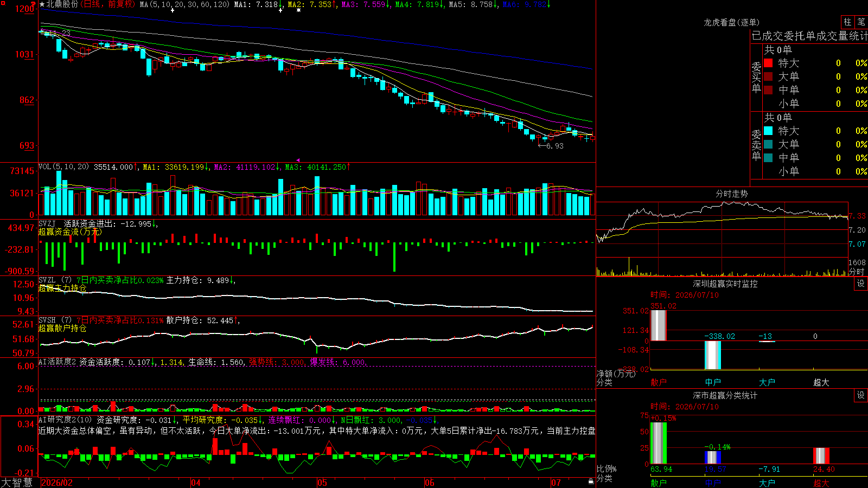
Task: Click the 分时走势 panel title
Action: [732, 194]
